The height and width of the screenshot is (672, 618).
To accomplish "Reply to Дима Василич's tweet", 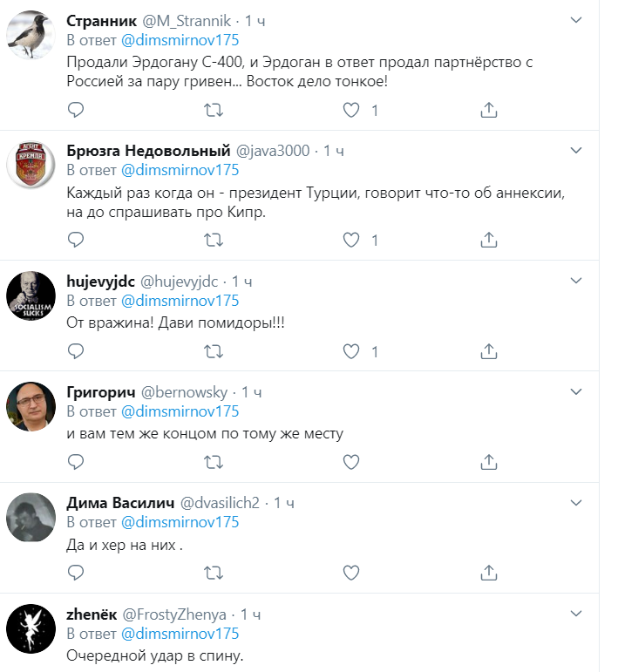I will (x=76, y=573).
